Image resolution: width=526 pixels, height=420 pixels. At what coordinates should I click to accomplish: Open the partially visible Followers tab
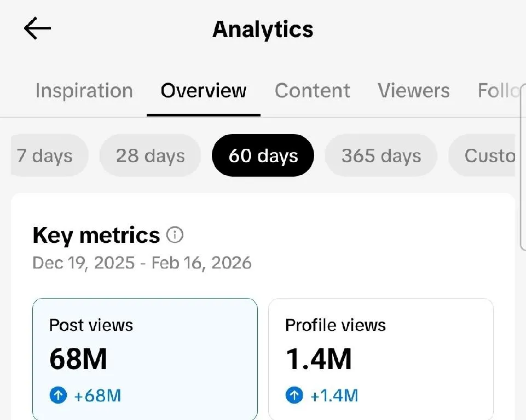(x=497, y=90)
